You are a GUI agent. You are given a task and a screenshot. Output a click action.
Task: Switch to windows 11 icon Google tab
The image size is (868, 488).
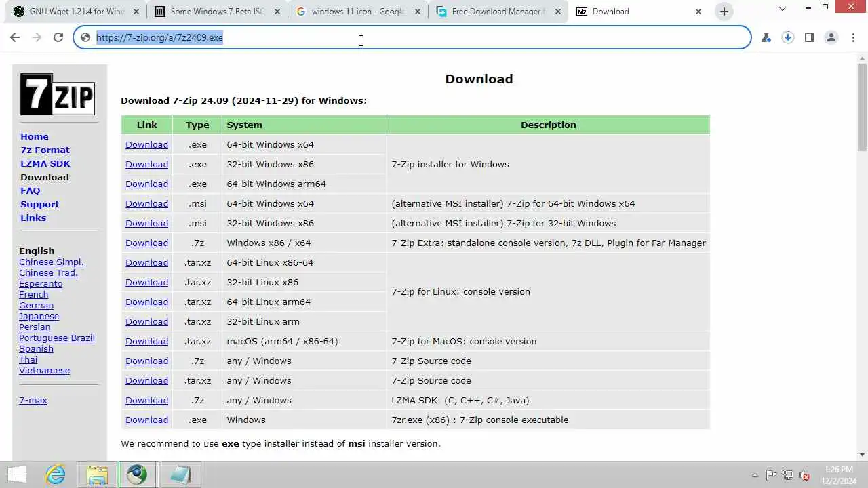(x=358, y=12)
